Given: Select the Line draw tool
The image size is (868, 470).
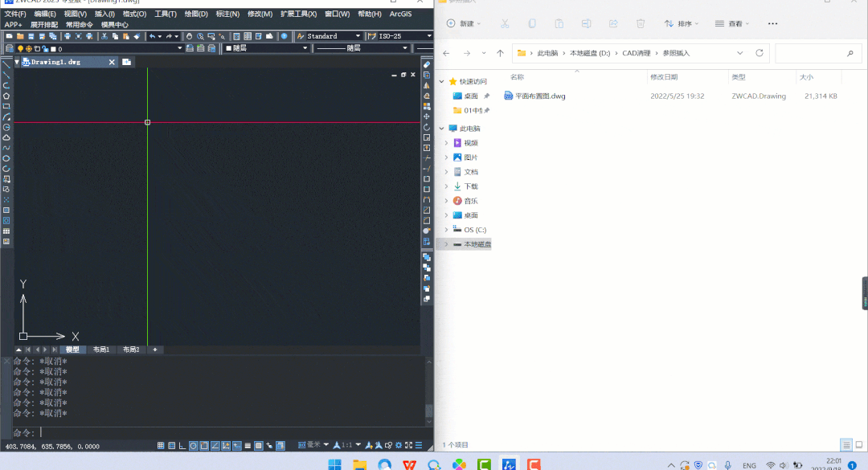Looking at the screenshot, I should [x=6, y=64].
